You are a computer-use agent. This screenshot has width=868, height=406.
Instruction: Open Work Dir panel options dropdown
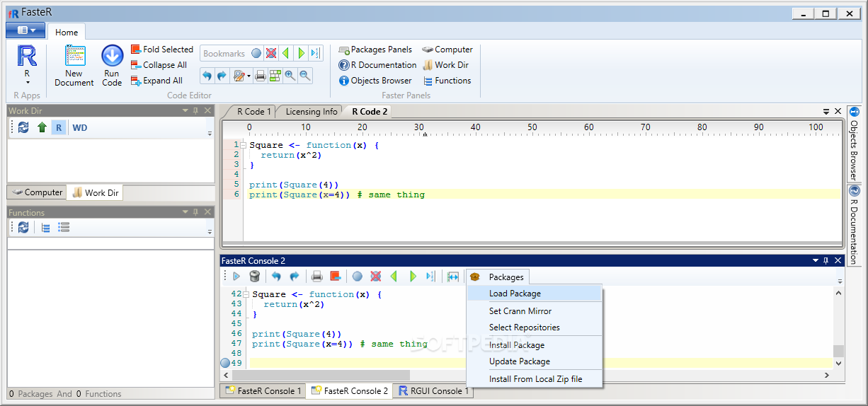185,110
